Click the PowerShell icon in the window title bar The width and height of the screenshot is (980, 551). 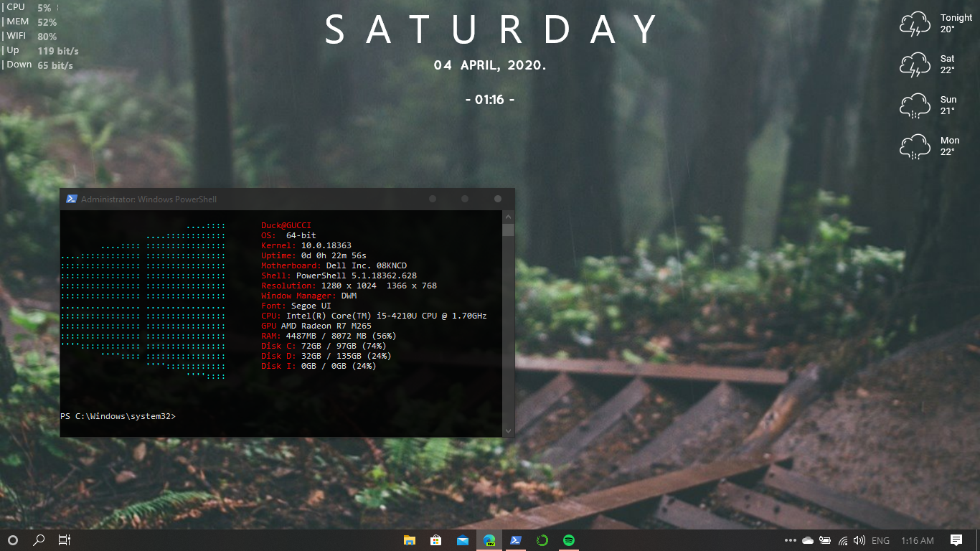point(72,199)
